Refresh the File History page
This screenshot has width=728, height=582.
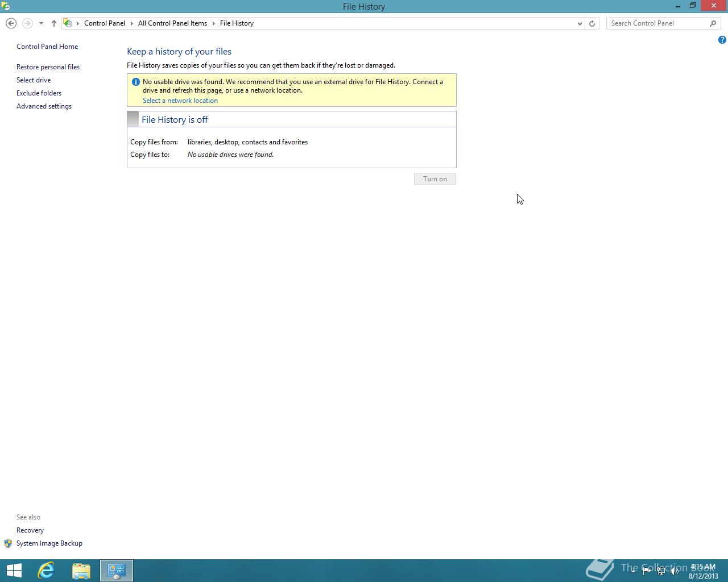(592, 23)
